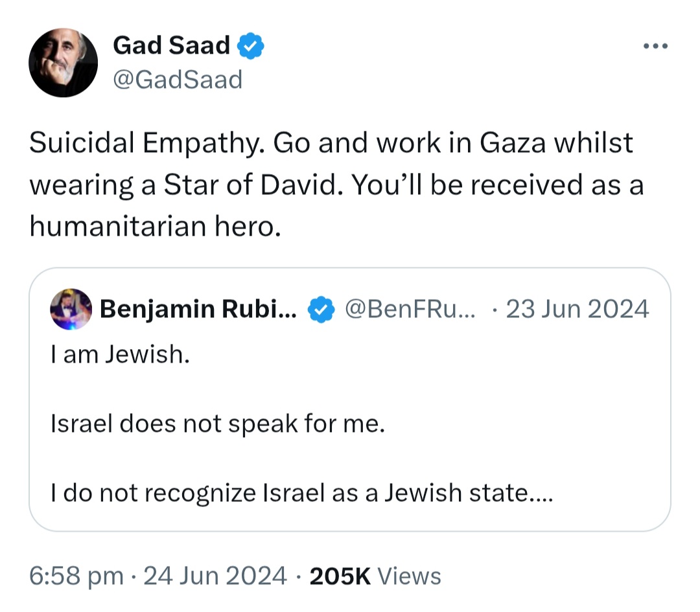Image resolution: width=700 pixels, height=612 pixels.
Task: Open quoted tweet at "I am Jewish."
Action: (x=120, y=356)
